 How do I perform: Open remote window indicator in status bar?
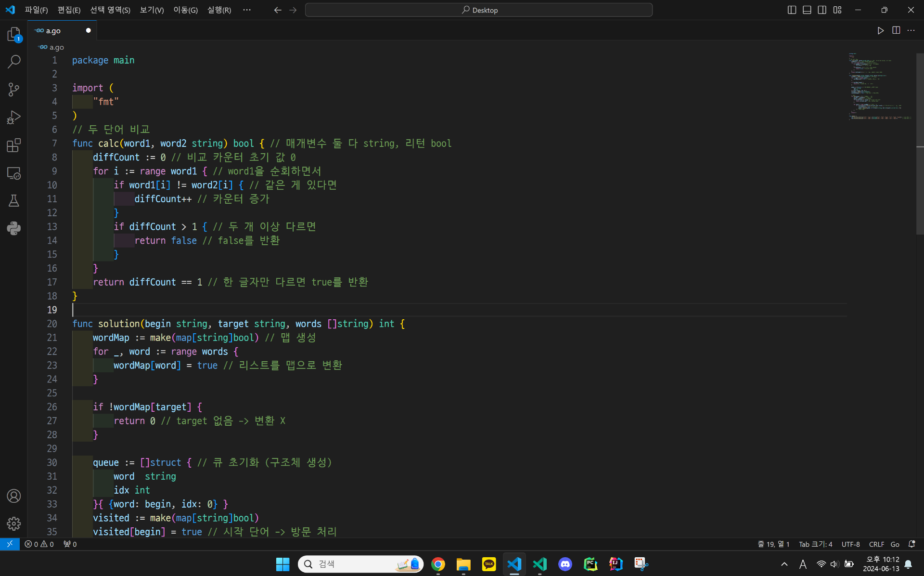tap(10, 544)
